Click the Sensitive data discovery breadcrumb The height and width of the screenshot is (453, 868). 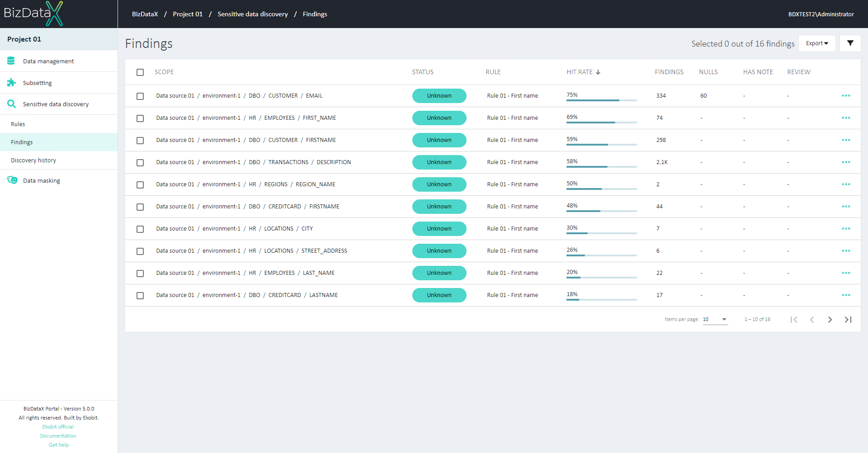pyautogui.click(x=253, y=14)
